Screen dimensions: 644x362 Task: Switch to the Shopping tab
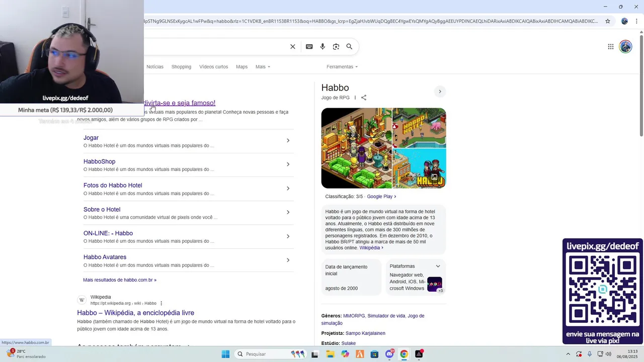[181, 67]
